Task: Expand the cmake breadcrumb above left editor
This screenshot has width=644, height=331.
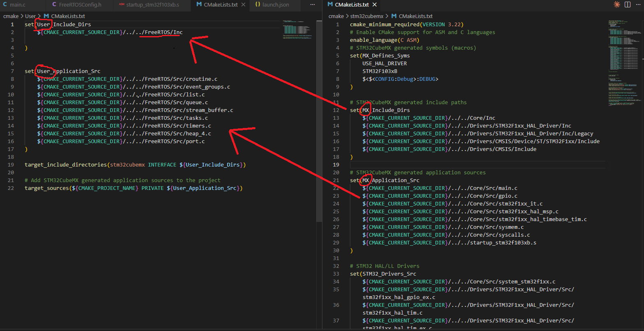Action: (10, 16)
